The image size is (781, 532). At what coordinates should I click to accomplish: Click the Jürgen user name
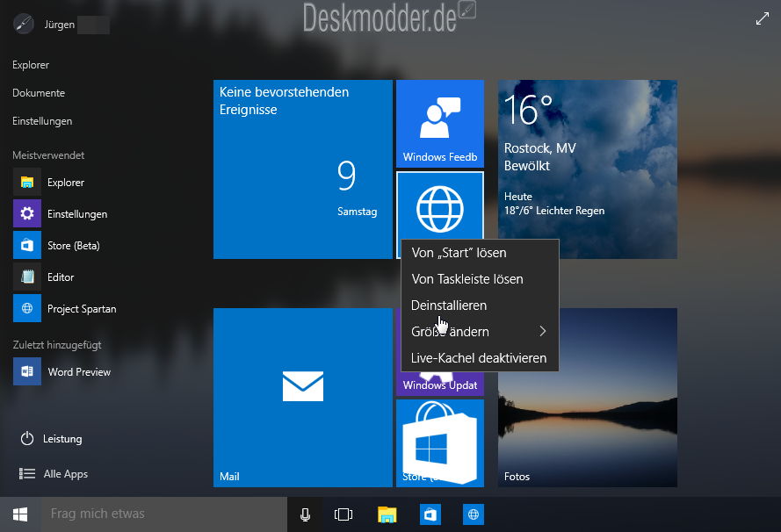[59, 25]
